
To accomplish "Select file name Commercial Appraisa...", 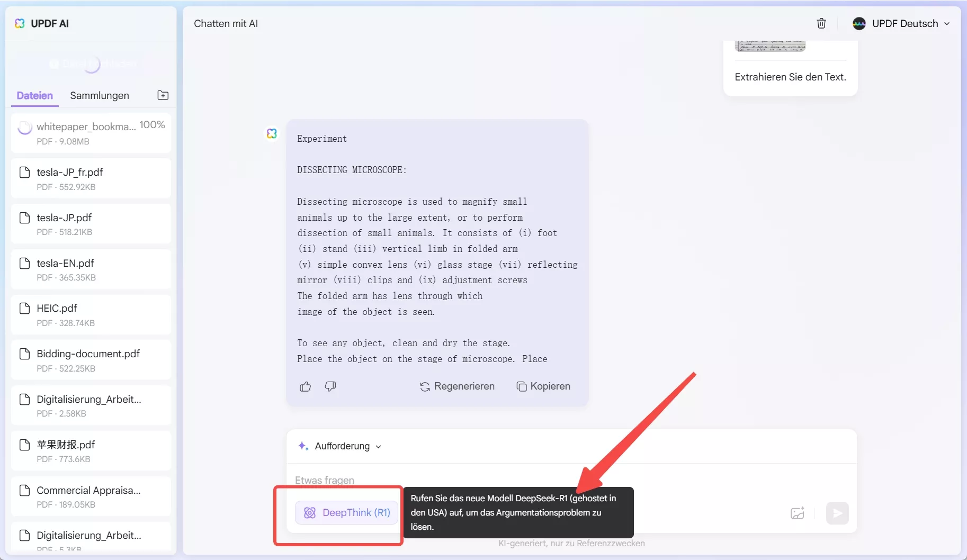I will click(89, 490).
